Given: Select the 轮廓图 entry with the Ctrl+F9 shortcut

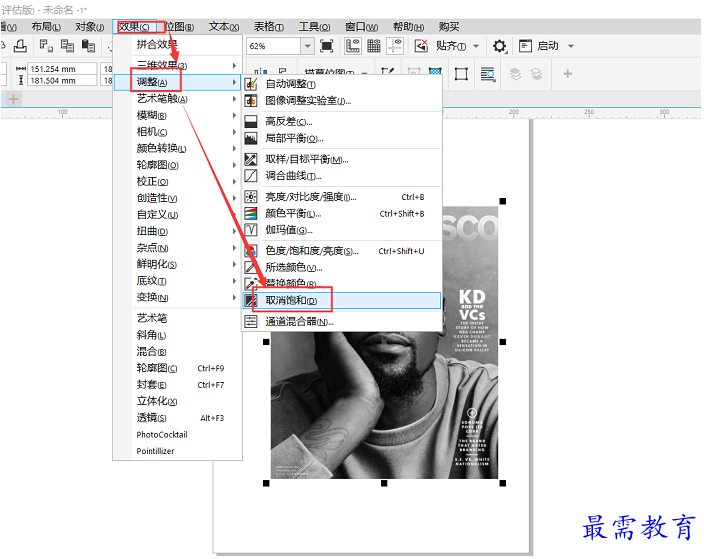Looking at the screenshot, I should pyautogui.click(x=177, y=368).
